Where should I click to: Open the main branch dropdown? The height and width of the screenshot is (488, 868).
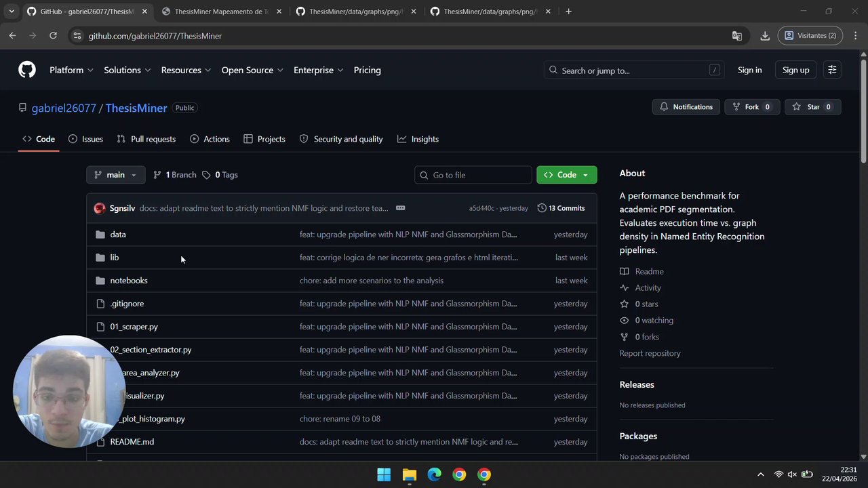click(x=115, y=175)
